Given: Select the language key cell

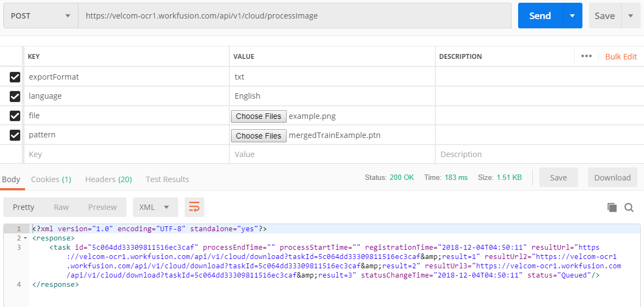Looking at the screenshot, I should pos(126,96).
